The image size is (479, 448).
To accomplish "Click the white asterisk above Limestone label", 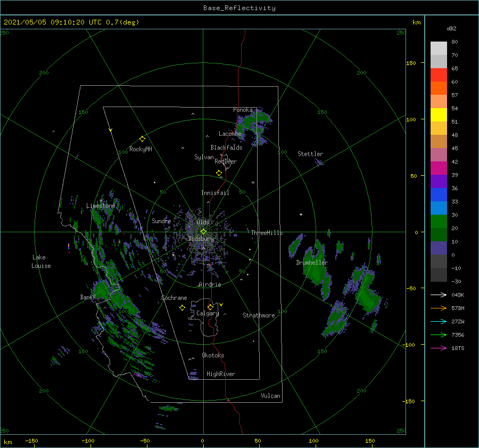I will tap(101, 201).
